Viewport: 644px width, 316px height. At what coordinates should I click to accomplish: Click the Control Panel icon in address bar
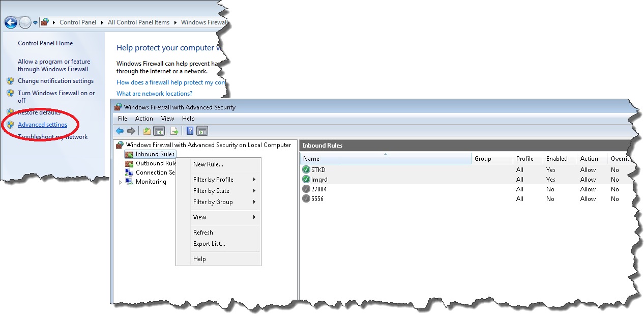pyautogui.click(x=45, y=22)
